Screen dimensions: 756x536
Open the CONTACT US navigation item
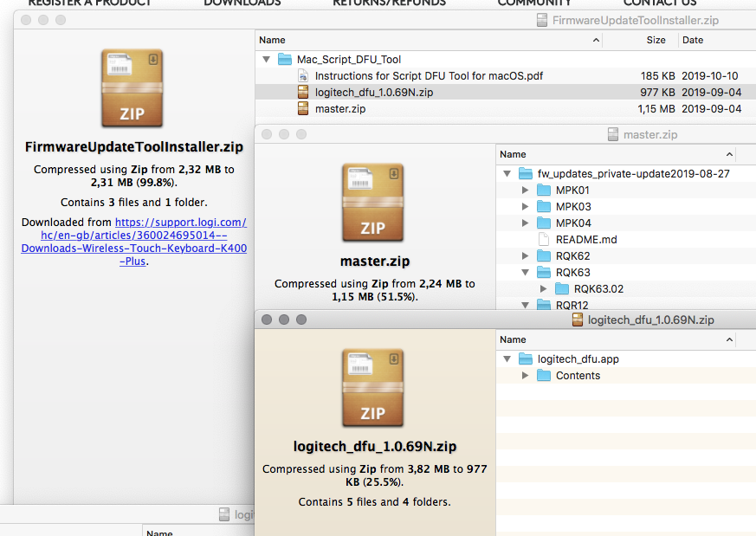[x=660, y=3]
